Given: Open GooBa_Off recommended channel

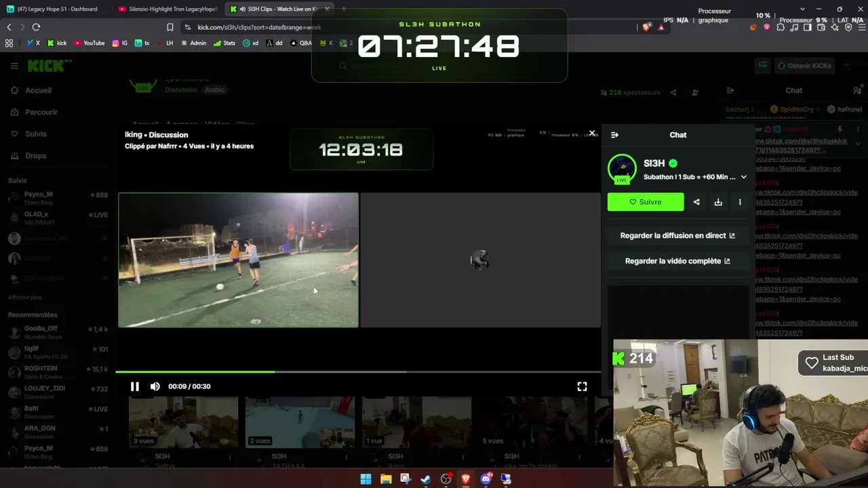Looking at the screenshot, I should click(58, 332).
